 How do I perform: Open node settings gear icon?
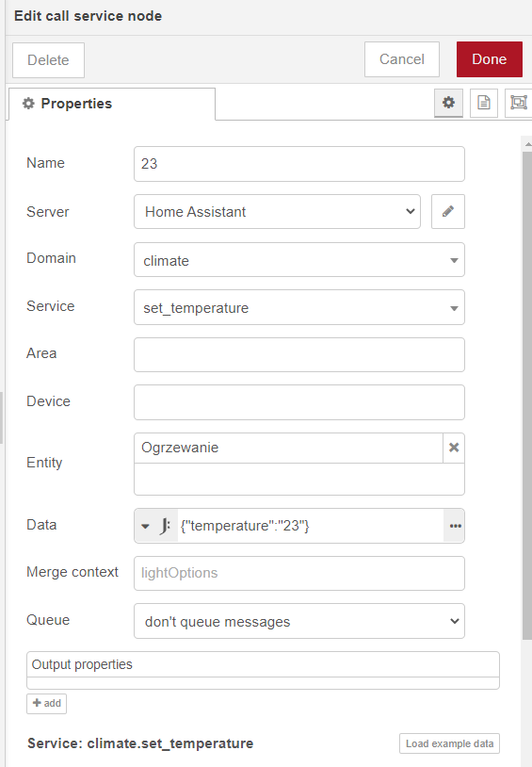[x=448, y=103]
